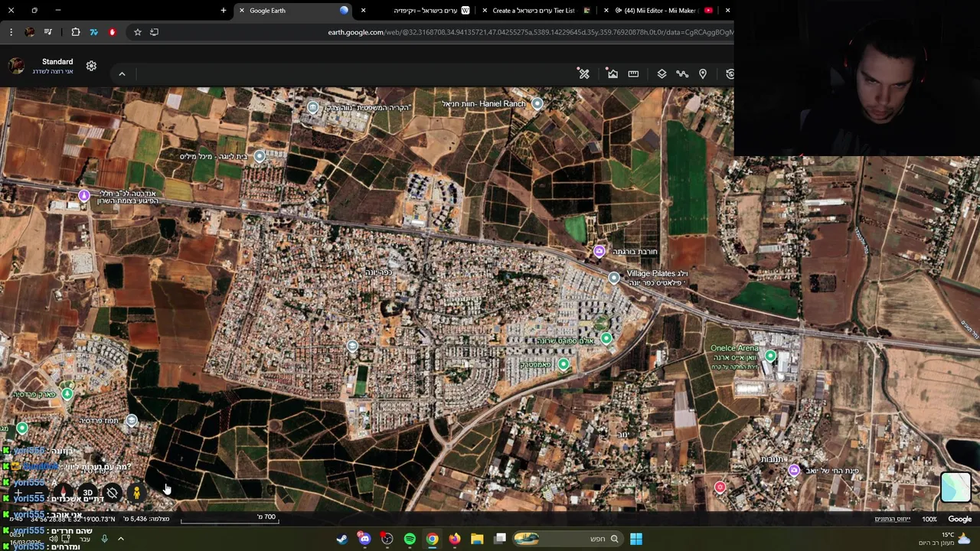Screen dimensions: 980x551
Task: Toggle the rotation lock icon
Action: [x=112, y=493]
